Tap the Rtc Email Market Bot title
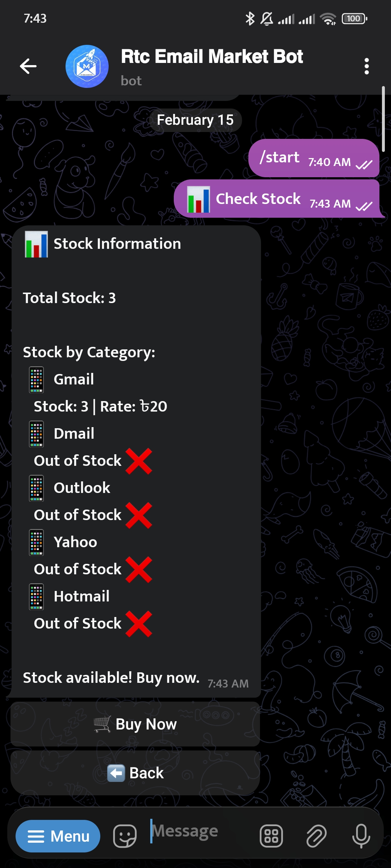 coord(212,57)
